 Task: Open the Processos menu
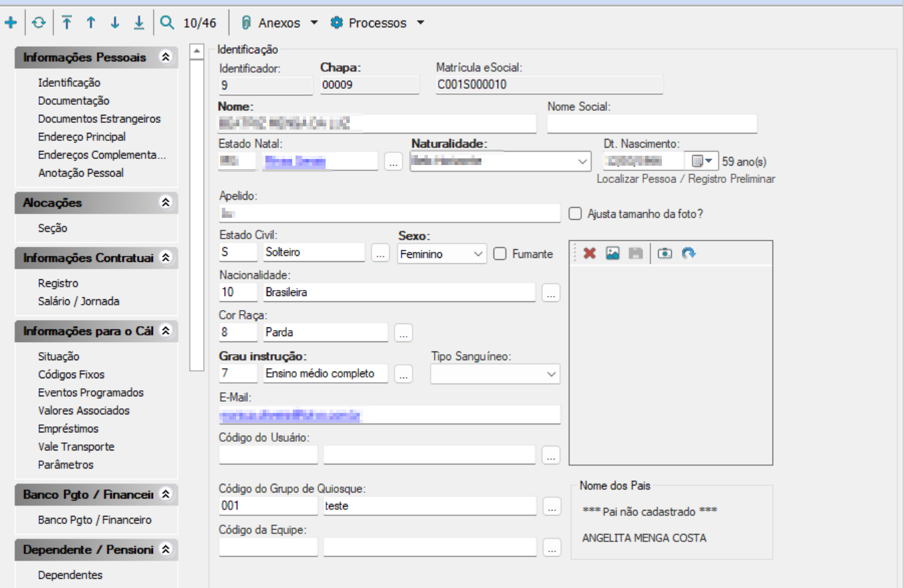377,23
